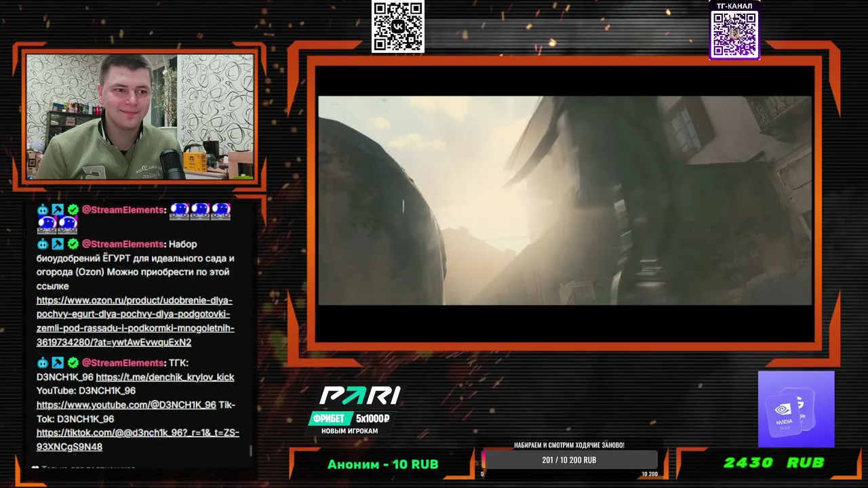868x488 pixels.
Task: Click the ТГ-КАНАЛ Telegram QR code
Action: coord(734,35)
